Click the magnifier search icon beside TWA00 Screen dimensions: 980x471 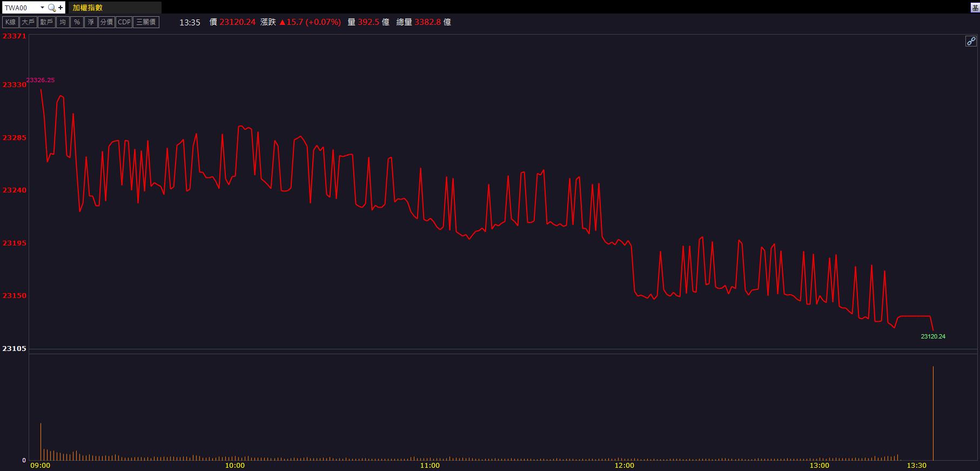click(51, 8)
